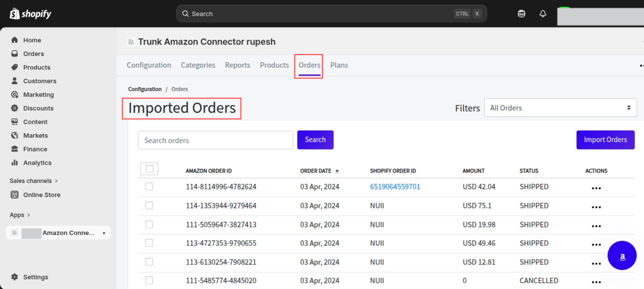Open the Reports tab

click(237, 65)
